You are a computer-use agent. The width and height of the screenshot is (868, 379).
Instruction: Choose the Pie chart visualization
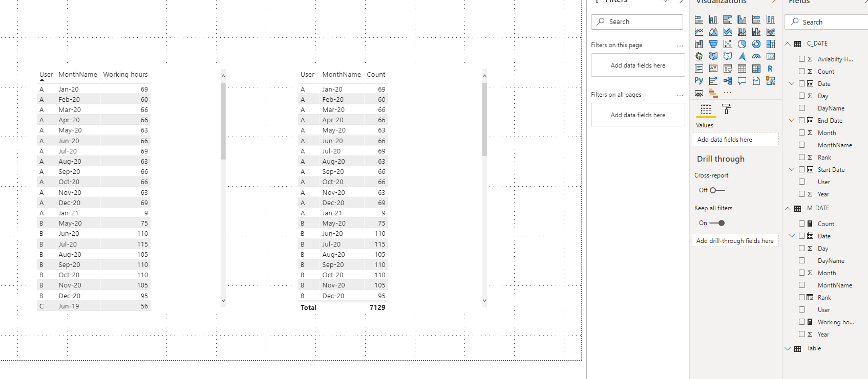tap(742, 44)
